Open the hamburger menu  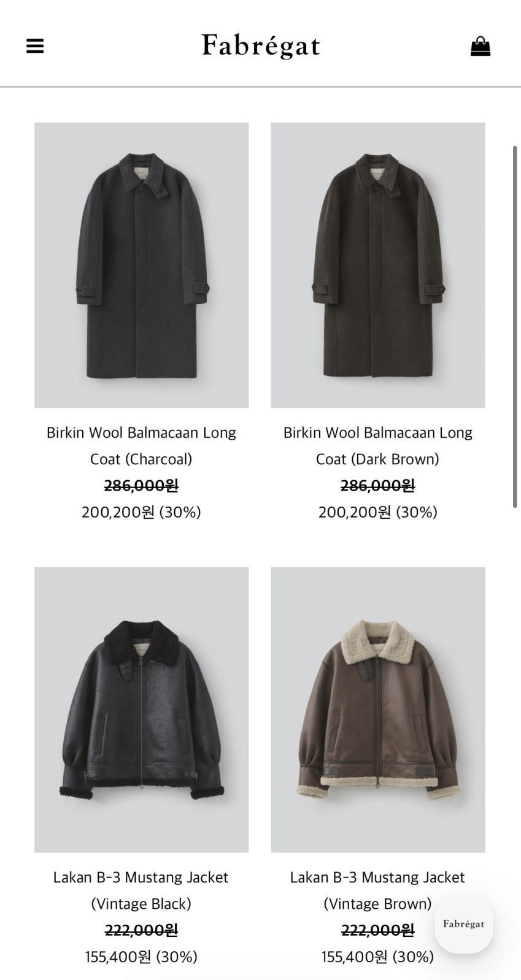[x=35, y=46]
